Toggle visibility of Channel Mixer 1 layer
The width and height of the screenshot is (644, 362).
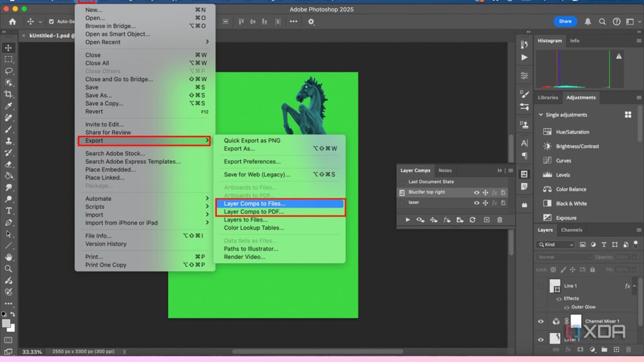tap(540, 322)
